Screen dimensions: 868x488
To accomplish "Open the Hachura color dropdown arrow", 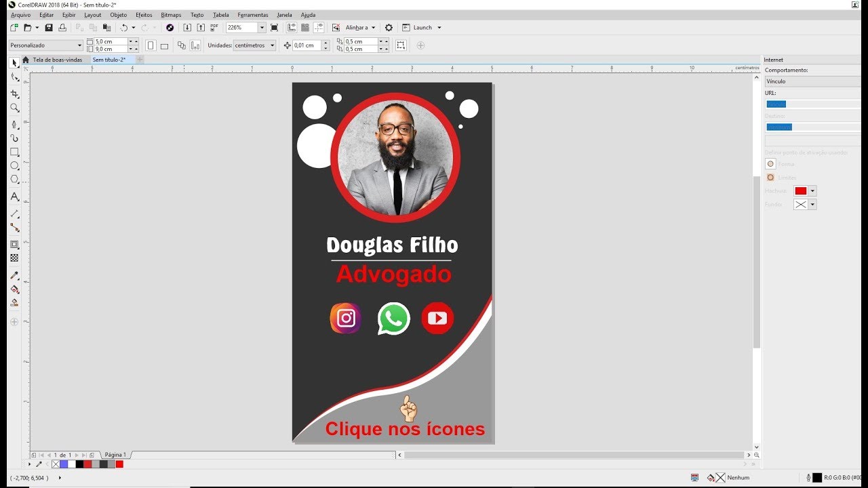I will click(812, 191).
